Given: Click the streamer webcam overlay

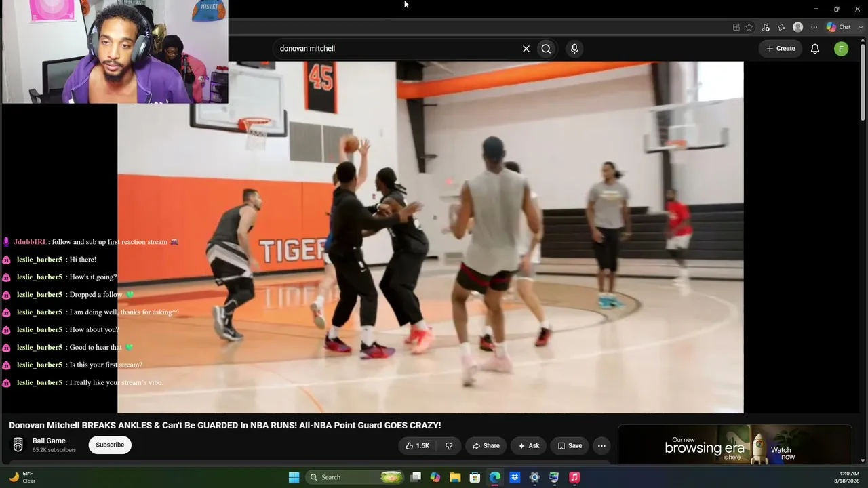Looking at the screenshot, I should (115, 52).
